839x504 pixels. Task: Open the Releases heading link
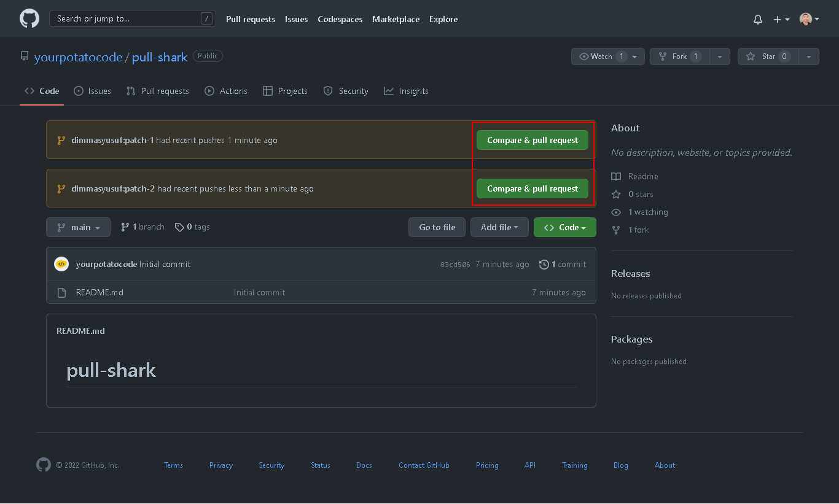630,273
